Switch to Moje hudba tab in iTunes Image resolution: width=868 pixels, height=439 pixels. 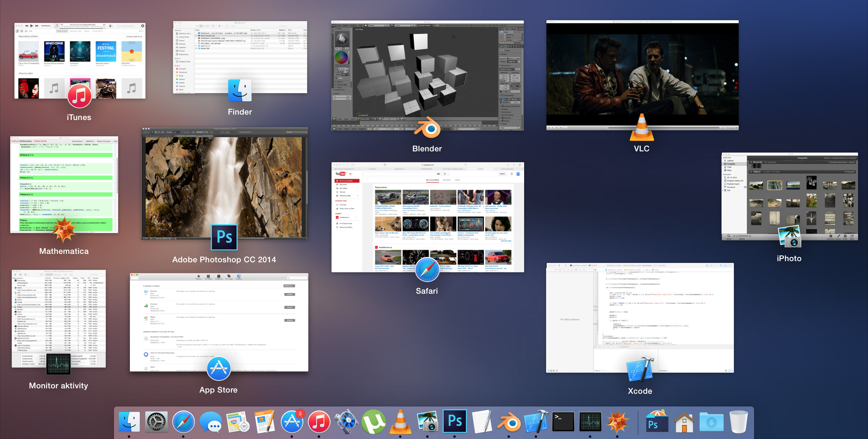62,31
